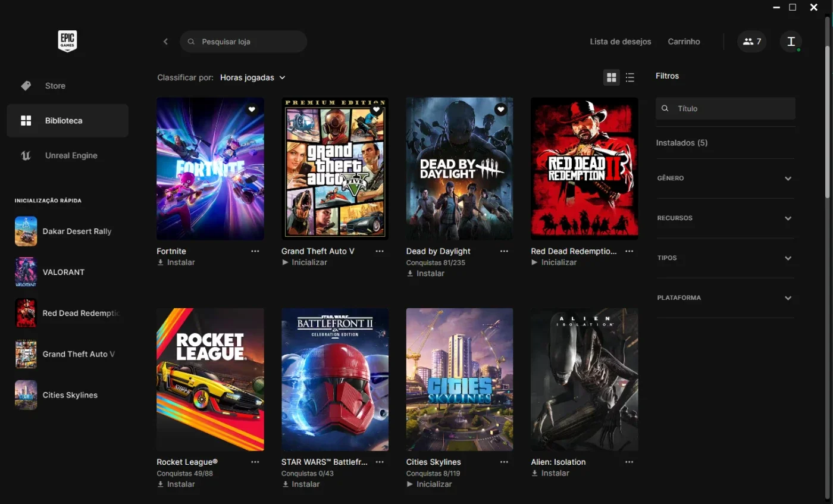Click the Rocket League® title text

click(187, 462)
